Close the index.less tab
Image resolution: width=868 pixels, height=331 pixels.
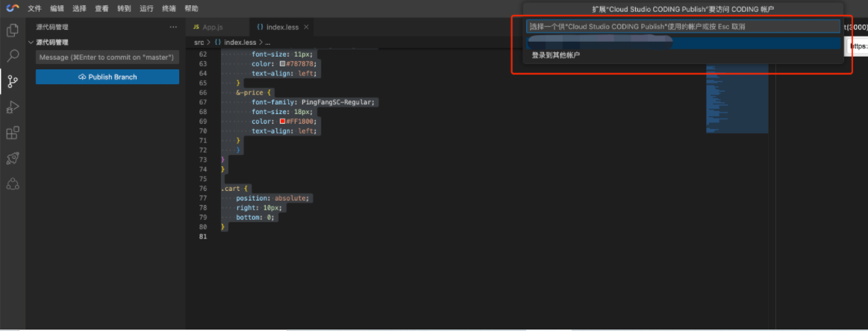tap(306, 28)
